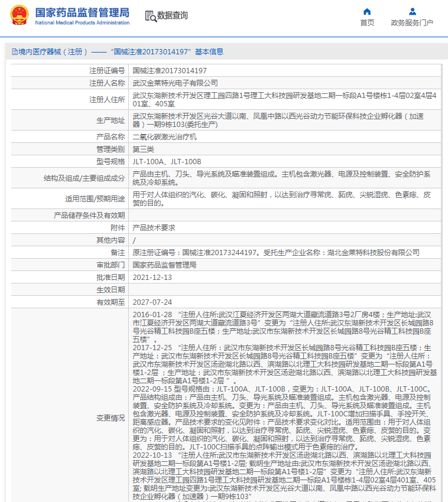This screenshot has width=448, height=502.
Task: Open 政务服务门户 label
Action: point(412,22)
